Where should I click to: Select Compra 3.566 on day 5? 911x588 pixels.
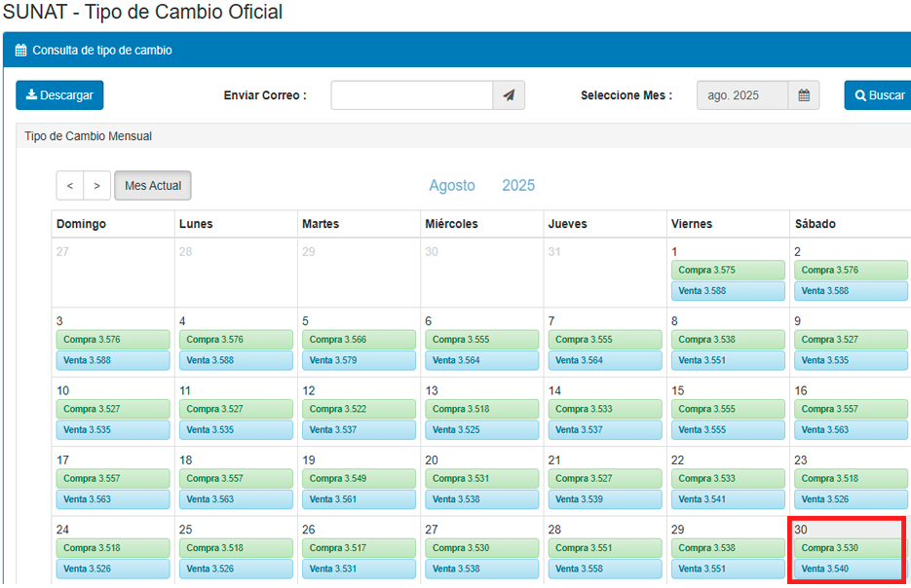(x=360, y=340)
